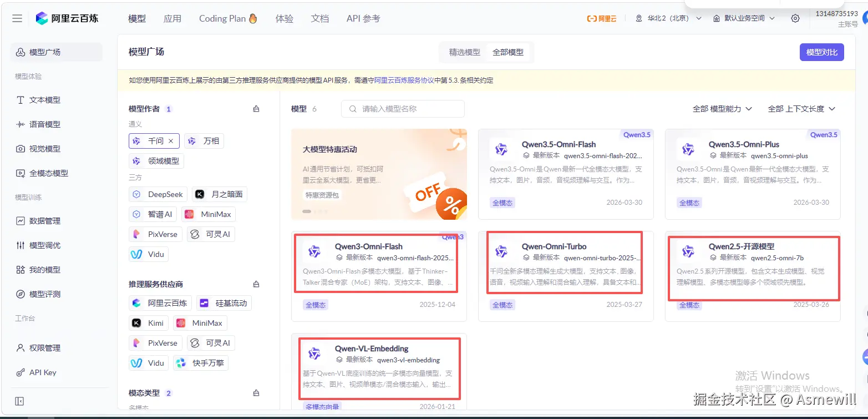Open the 文档 top tab
868x419 pixels.
(320, 18)
